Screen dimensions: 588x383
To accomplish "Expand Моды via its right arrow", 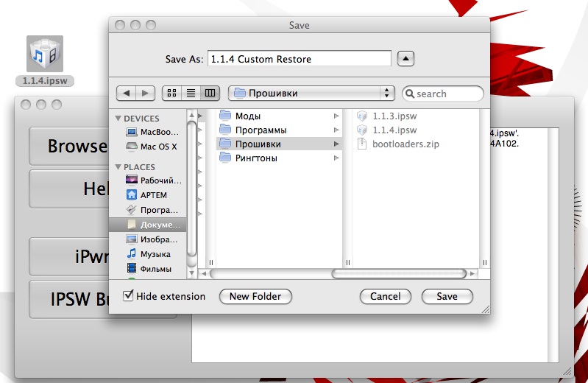I will tap(336, 116).
